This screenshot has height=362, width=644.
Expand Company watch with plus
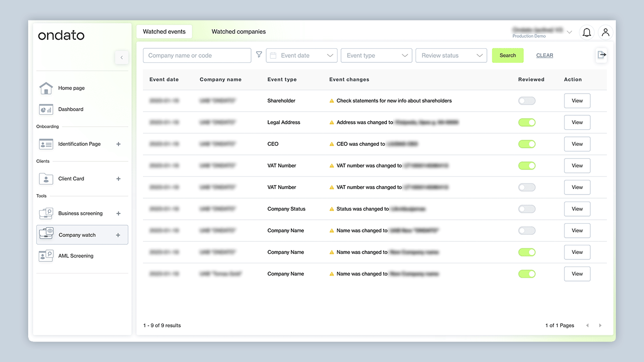coord(118,235)
